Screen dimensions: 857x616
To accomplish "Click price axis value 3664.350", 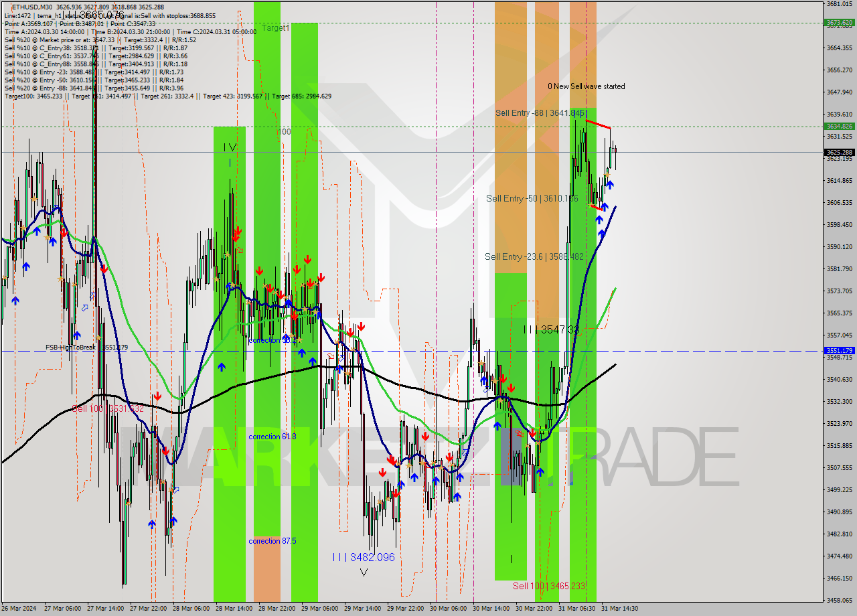I will coord(840,48).
